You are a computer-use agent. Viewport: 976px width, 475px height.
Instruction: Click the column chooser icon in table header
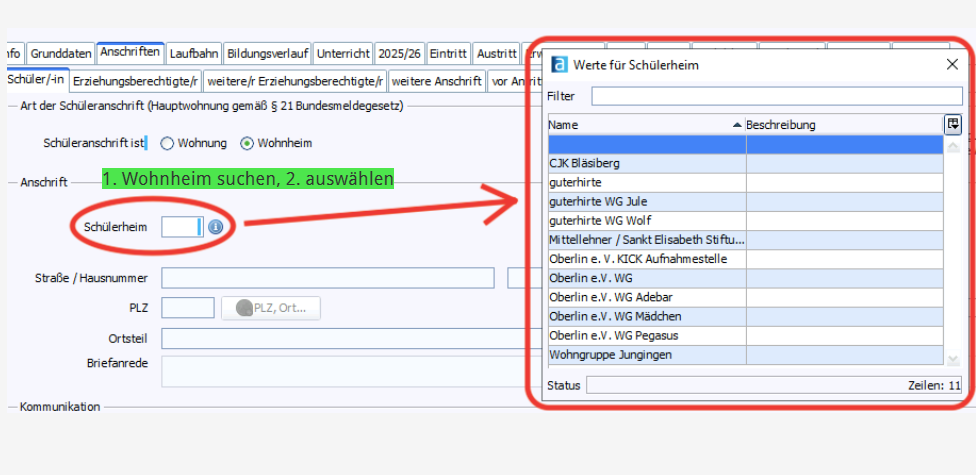(953, 124)
